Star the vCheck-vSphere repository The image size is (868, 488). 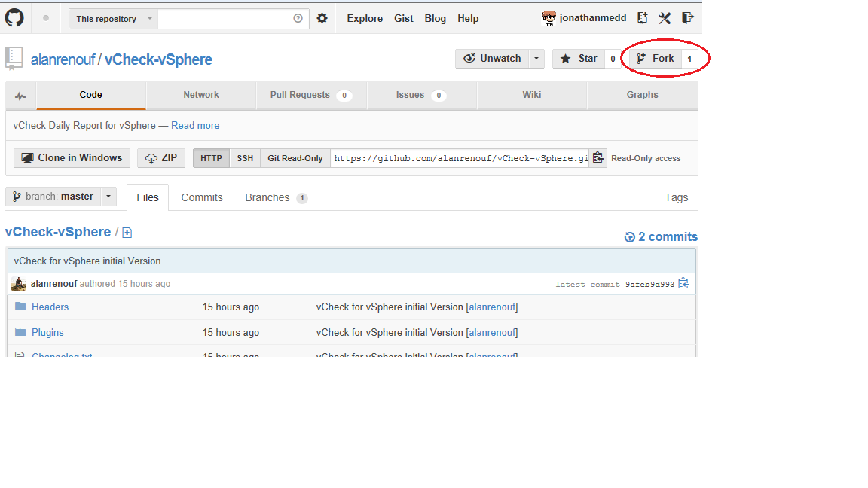coord(579,59)
